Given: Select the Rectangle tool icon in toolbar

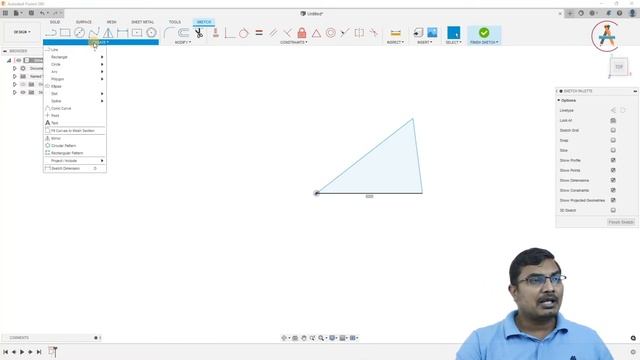Looking at the screenshot, I should tap(65, 33).
